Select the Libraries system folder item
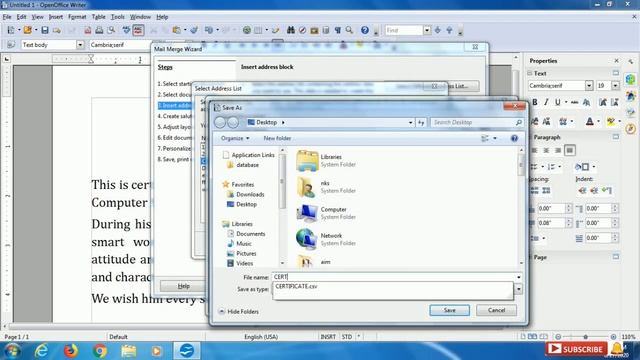 [x=327, y=160]
